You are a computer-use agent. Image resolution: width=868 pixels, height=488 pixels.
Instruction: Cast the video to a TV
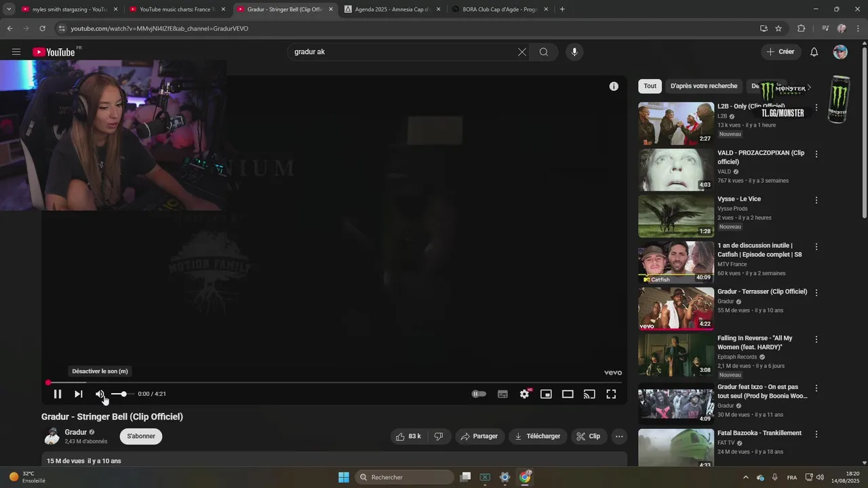coord(589,394)
